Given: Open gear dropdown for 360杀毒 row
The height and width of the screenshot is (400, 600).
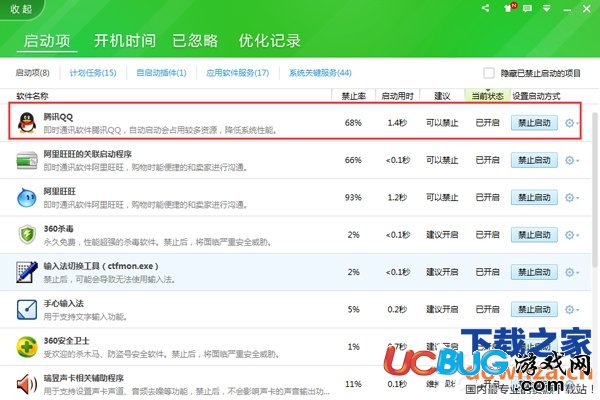Looking at the screenshot, I should [572, 235].
